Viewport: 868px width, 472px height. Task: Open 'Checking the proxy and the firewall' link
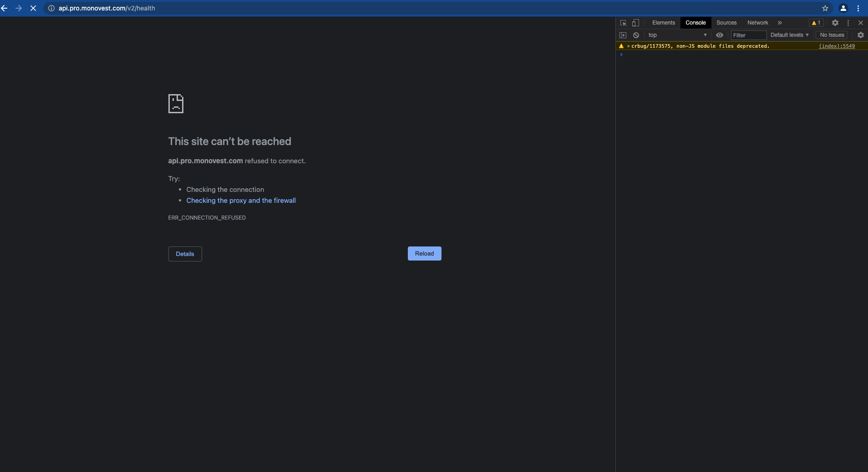click(x=241, y=201)
